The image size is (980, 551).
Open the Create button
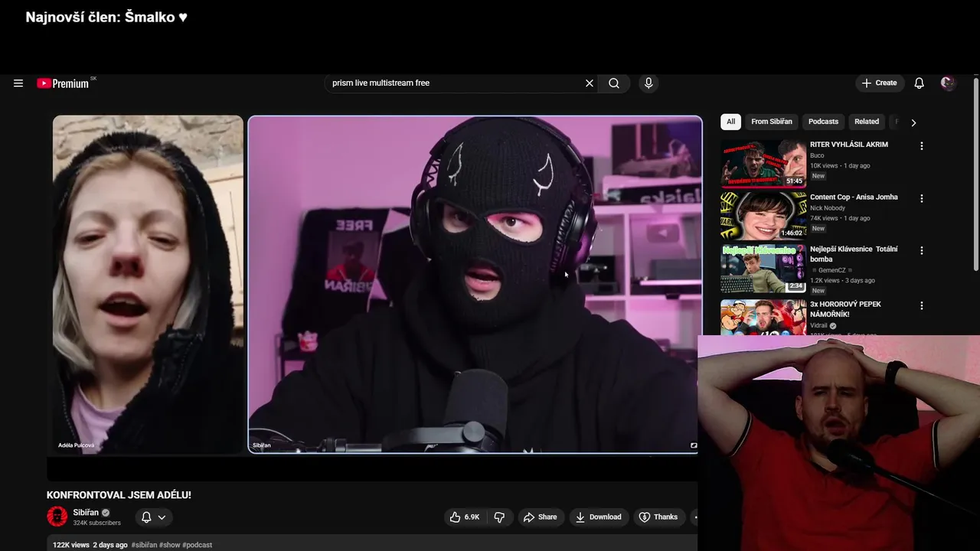tap(880, 83)
